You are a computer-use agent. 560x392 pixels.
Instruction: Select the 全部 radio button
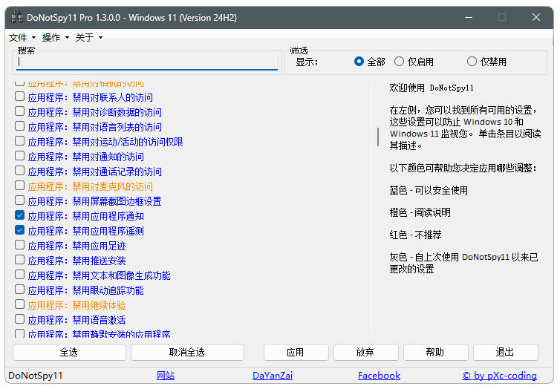[x=359, y=62]
